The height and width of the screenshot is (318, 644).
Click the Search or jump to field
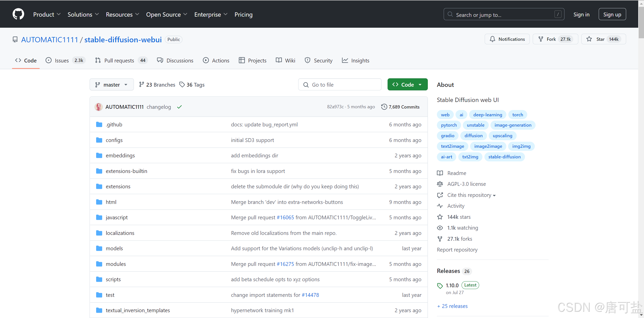click(x=504, y=14)
